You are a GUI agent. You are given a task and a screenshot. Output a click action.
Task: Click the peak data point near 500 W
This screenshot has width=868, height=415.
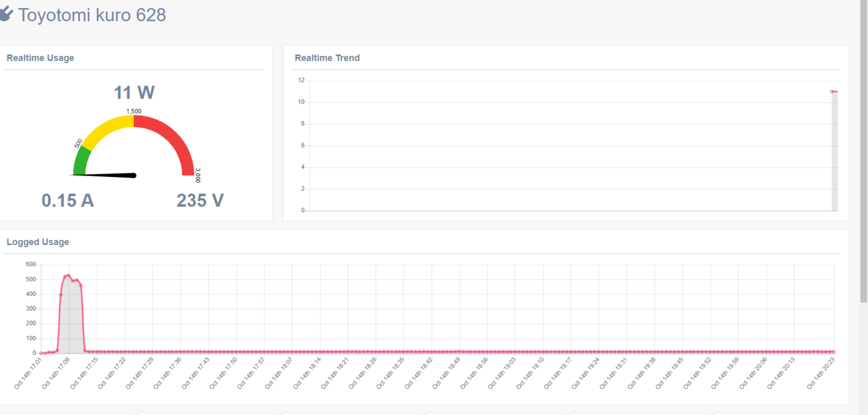[x=68, y=276]
